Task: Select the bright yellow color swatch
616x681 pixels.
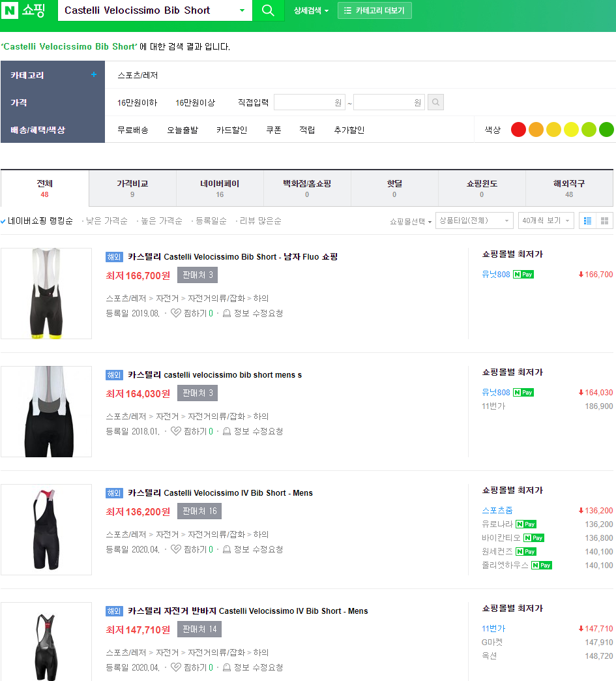Action: tap(571, 129)
